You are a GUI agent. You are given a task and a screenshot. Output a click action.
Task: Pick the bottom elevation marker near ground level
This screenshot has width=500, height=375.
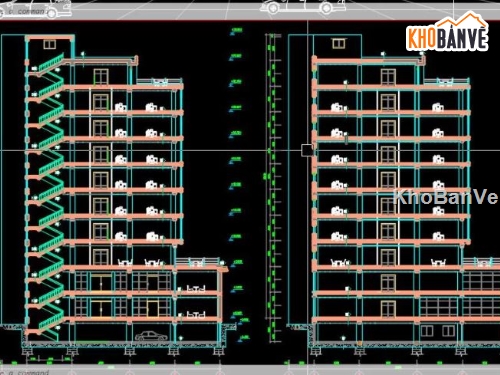[x=244, y=338]
